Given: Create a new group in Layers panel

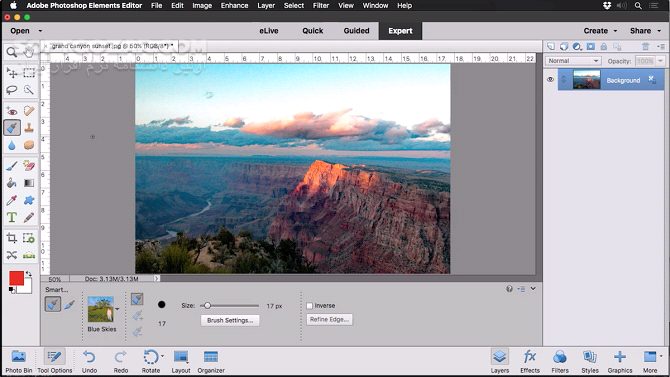Looking at the screenshot, I should coord(564,46).
